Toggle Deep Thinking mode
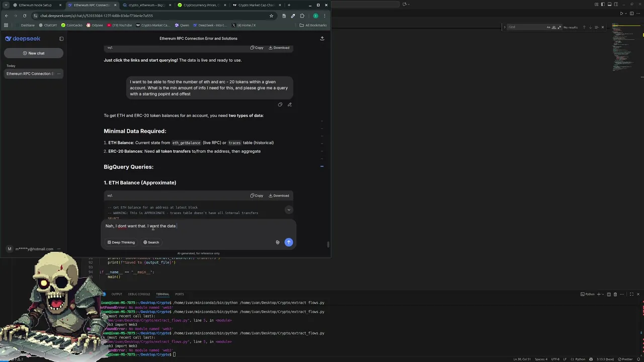 121,242
